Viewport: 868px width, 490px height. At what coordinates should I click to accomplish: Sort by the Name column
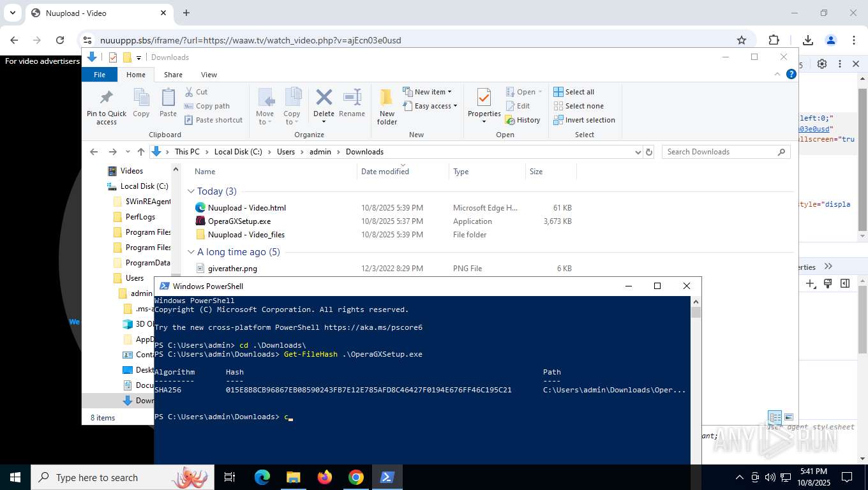(x=205, y=172)
